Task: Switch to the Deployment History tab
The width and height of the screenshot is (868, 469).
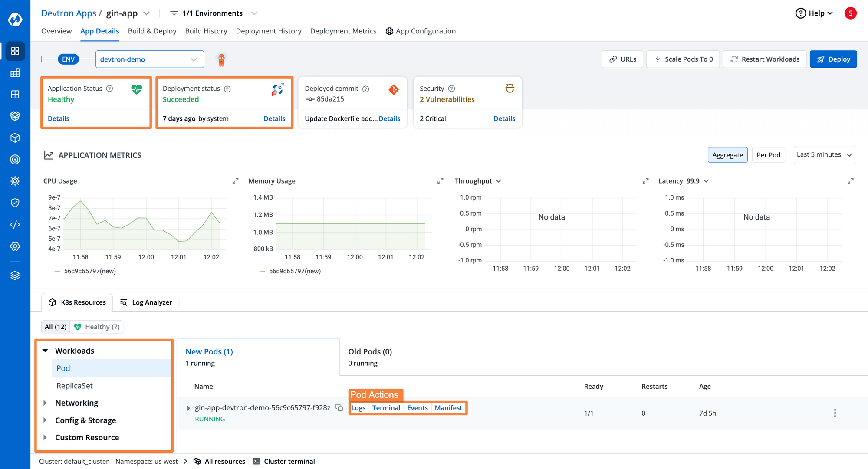Action: pos(268,31)
